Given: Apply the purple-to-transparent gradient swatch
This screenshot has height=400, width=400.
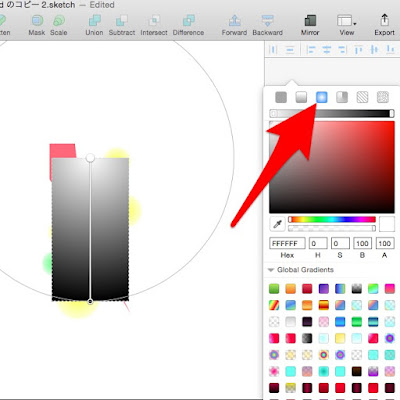Looking at the screenshot, I should [373, 371].
